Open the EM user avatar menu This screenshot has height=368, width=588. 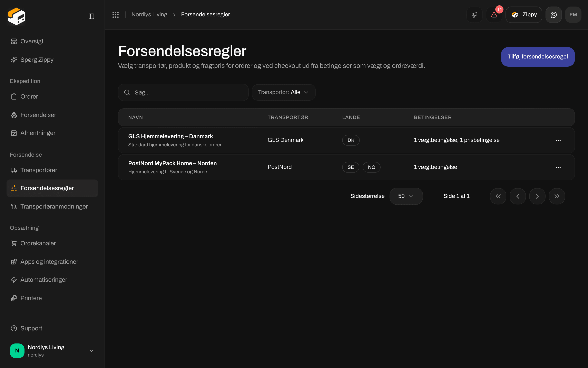click(573, 15)
